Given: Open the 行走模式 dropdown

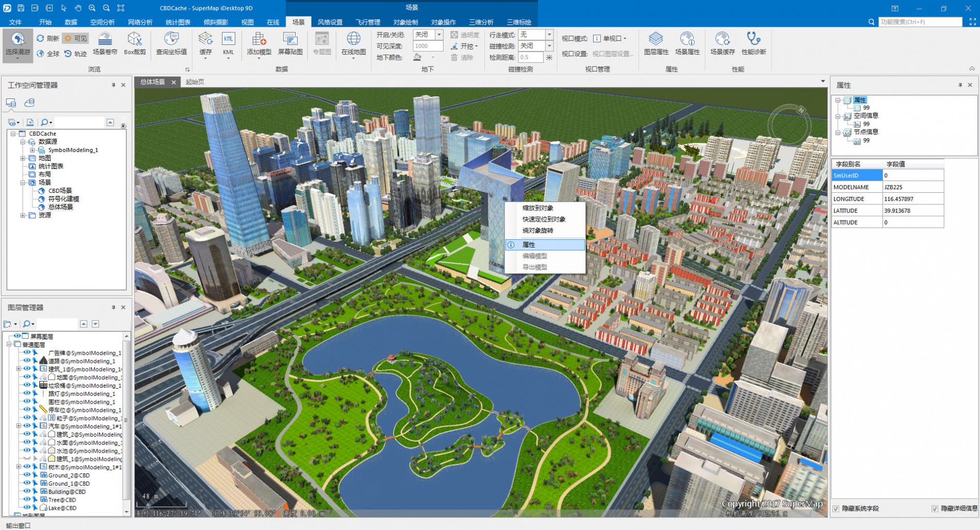Looking at the screenshot, I should tap(549, 35).
